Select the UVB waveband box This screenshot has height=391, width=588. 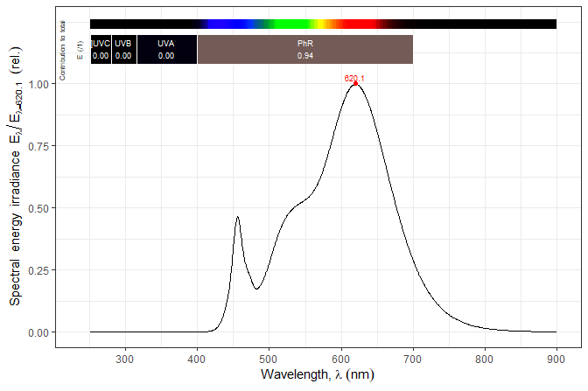coord(123,49)
